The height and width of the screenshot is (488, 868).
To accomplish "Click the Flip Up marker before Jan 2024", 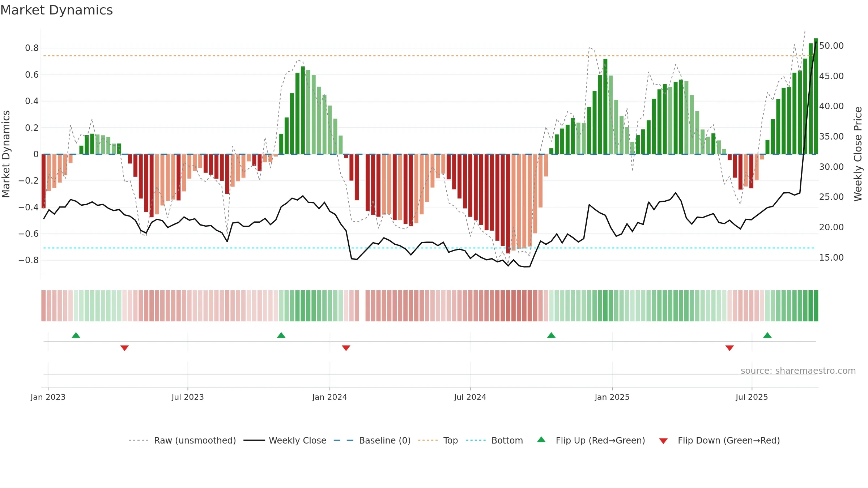I will [x=281, y=335].
